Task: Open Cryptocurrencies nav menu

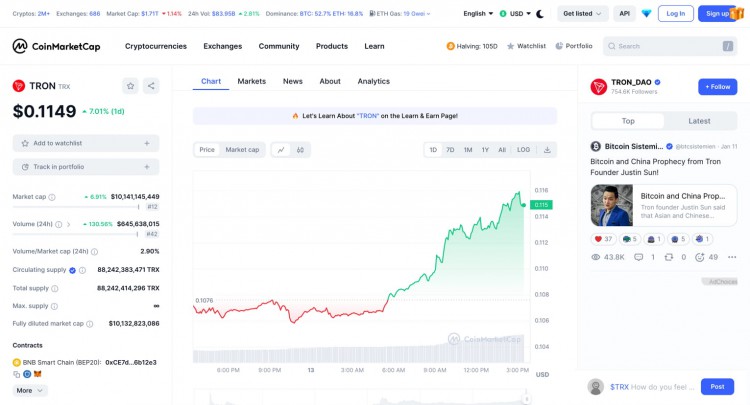Action: [x=156, y=46]
